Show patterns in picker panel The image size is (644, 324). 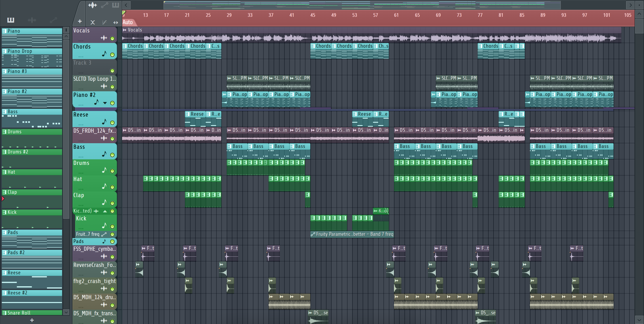click(x=11, y=20)
